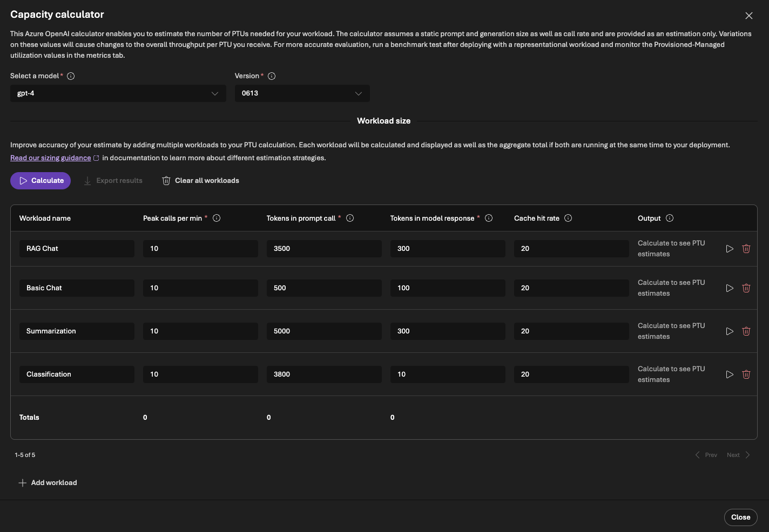The image size is (769, 532).
Task: Edit peak calls per min for Basic Chat
Action: (x=200, y=288)
